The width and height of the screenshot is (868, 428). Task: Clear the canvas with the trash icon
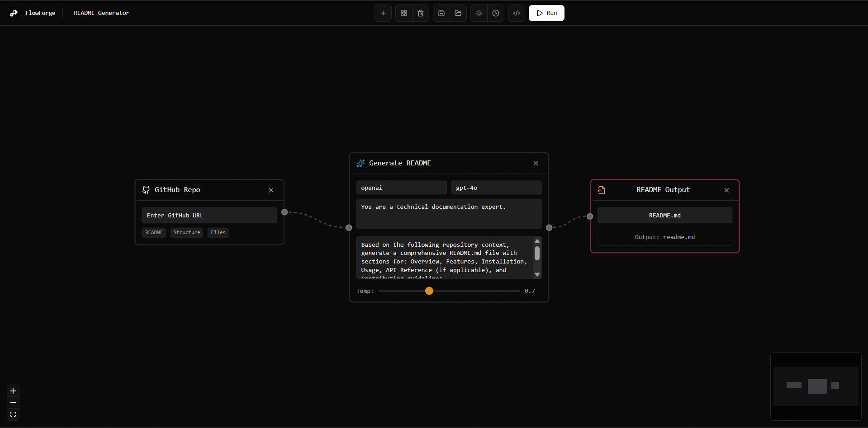(420, 13)
